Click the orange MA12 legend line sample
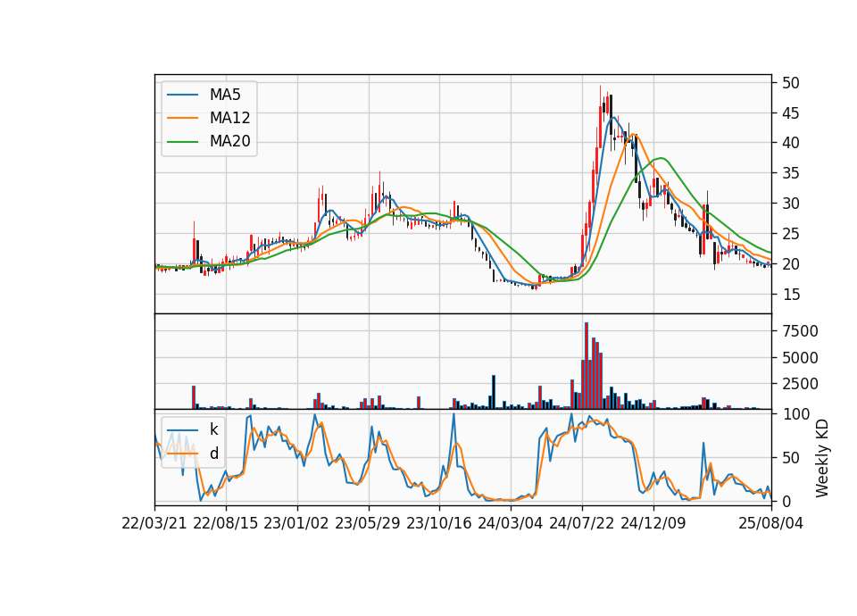Image resolution: width=857 pixels, height=616 pixels. tap(182, 118)
